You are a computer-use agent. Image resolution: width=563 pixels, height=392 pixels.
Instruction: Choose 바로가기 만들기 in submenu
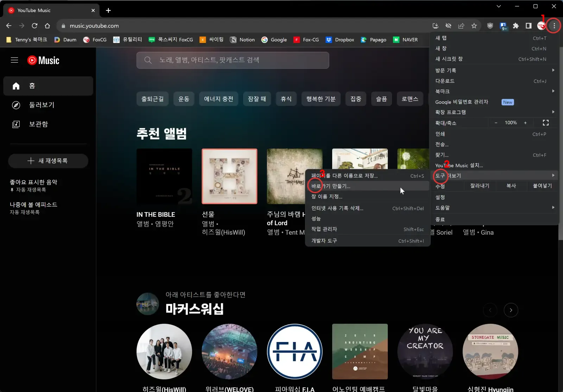point(368,186)
